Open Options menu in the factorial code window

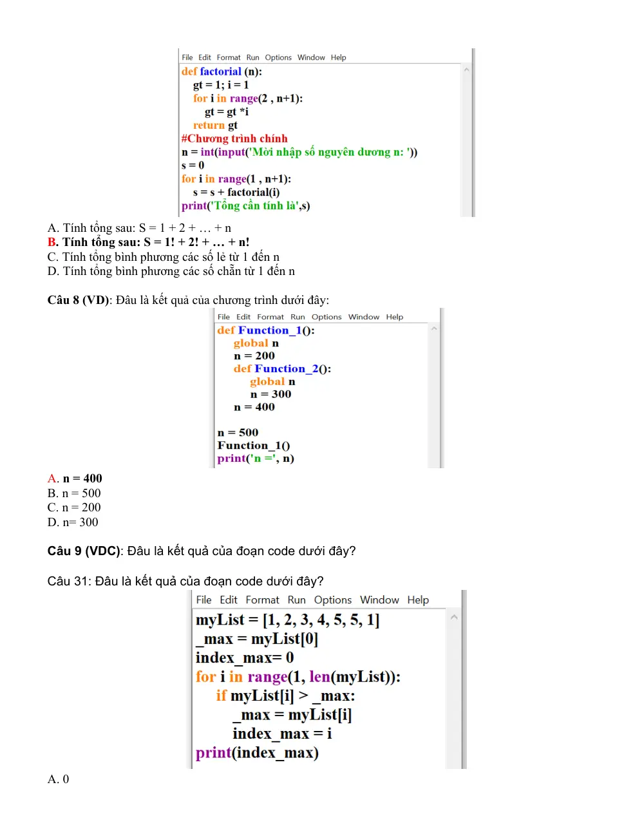pos(278,57)
